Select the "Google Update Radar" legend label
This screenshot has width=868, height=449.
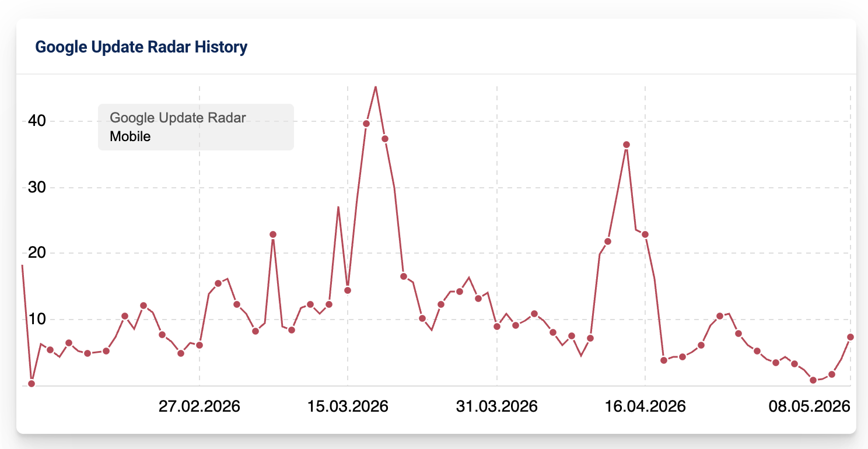click(x=178, y=118)
